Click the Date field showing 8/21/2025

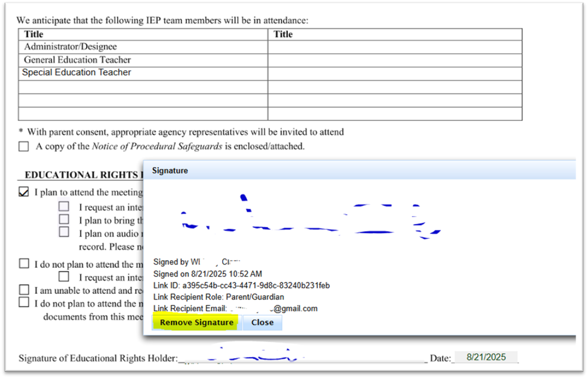486,357
